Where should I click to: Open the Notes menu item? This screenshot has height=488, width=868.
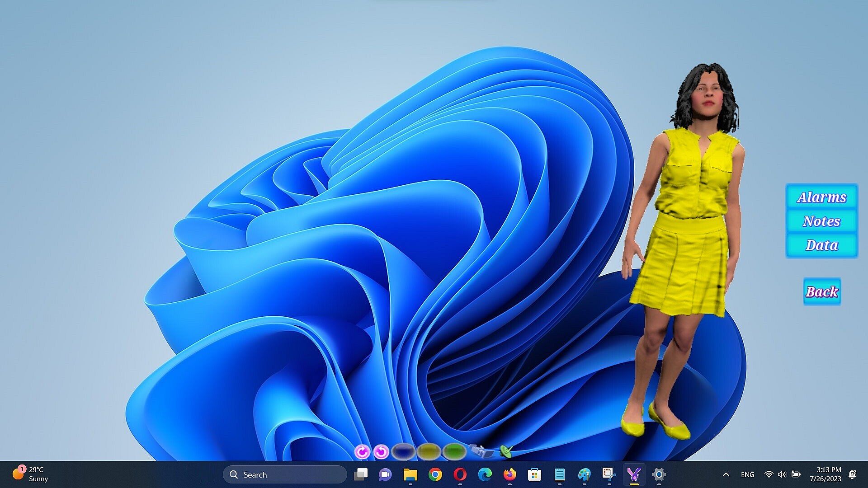821,221
